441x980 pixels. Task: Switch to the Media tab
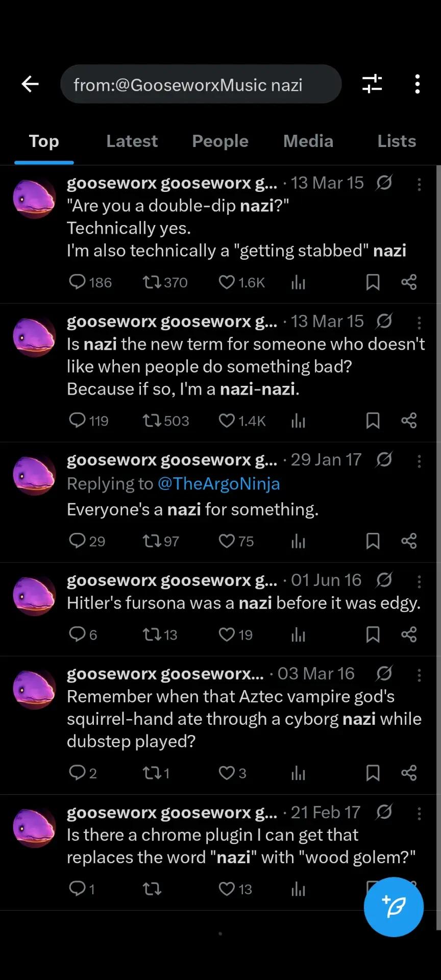pos(308,141)
